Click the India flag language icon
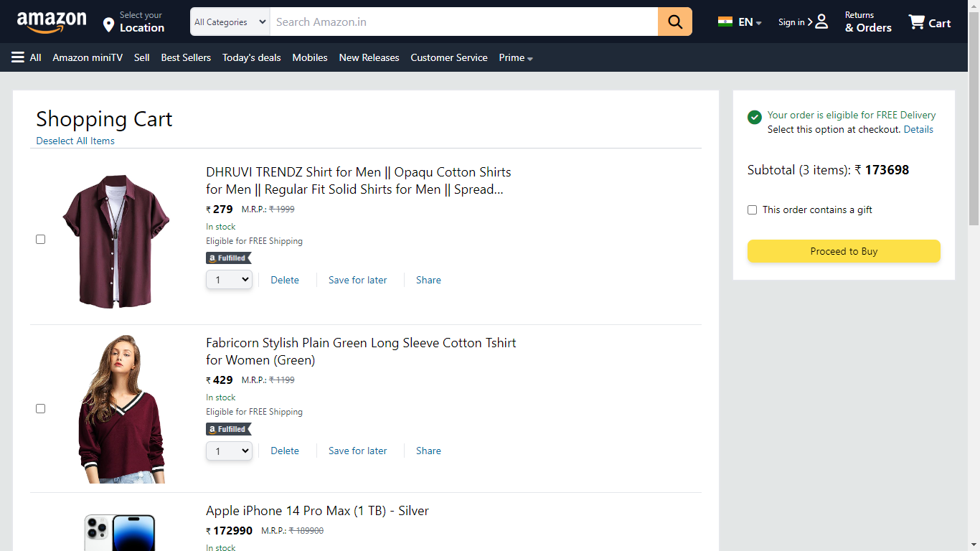 point(725,22)
